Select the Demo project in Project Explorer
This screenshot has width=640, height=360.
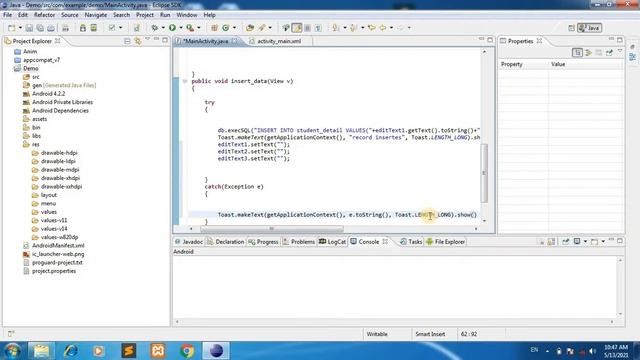point(31,68)
